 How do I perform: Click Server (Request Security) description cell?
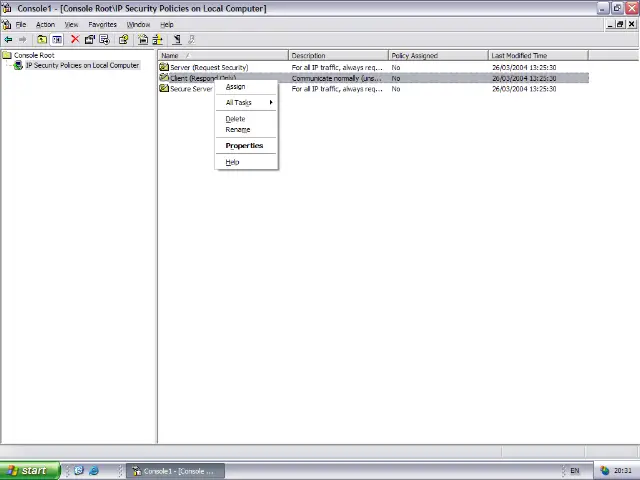point(337,67)
